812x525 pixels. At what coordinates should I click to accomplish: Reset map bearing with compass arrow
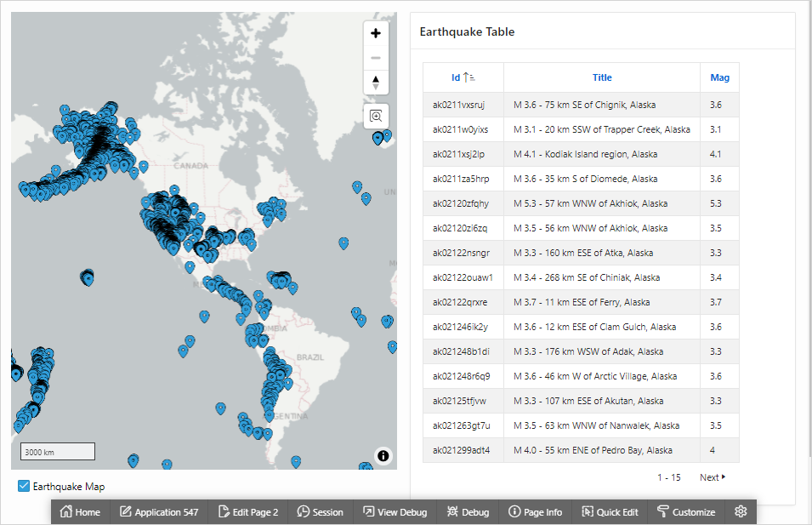(376, 83)
